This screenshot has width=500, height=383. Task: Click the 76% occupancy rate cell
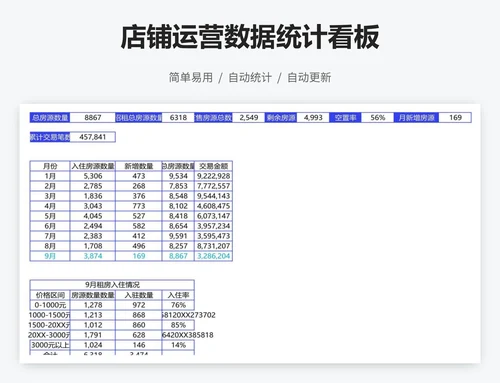[x=178, y=305]
